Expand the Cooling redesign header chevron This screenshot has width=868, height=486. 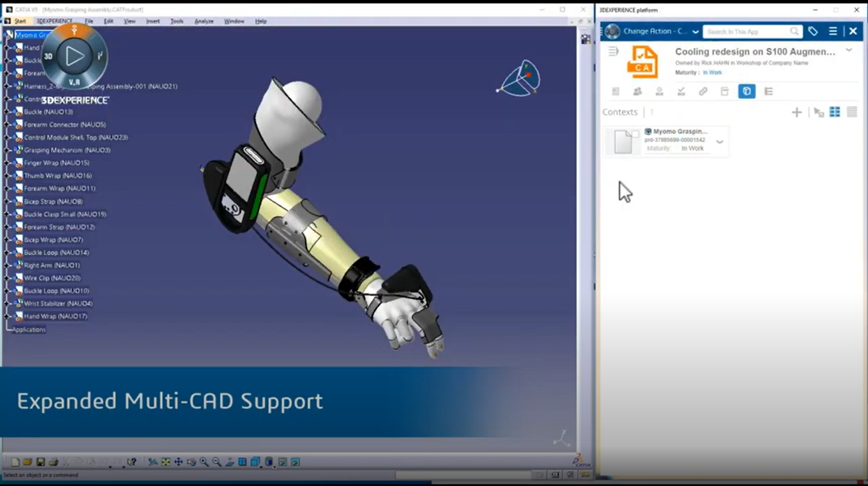pos(849,51)
